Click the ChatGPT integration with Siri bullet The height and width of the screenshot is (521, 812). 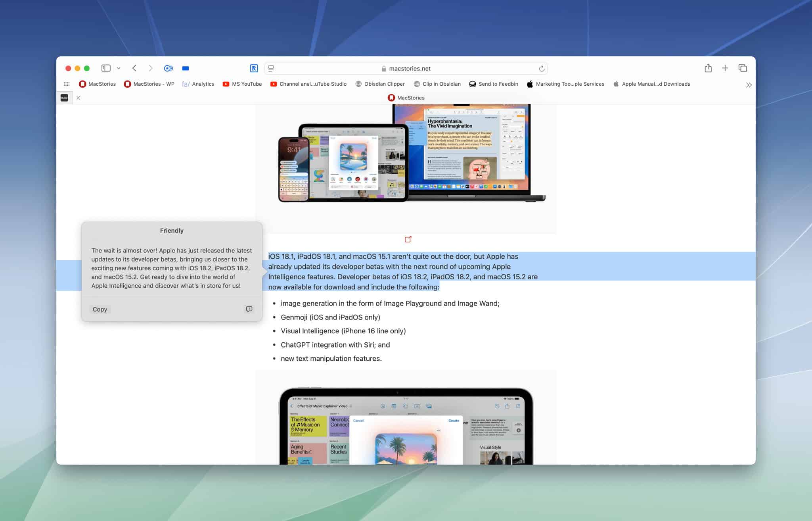click(335, 345)
